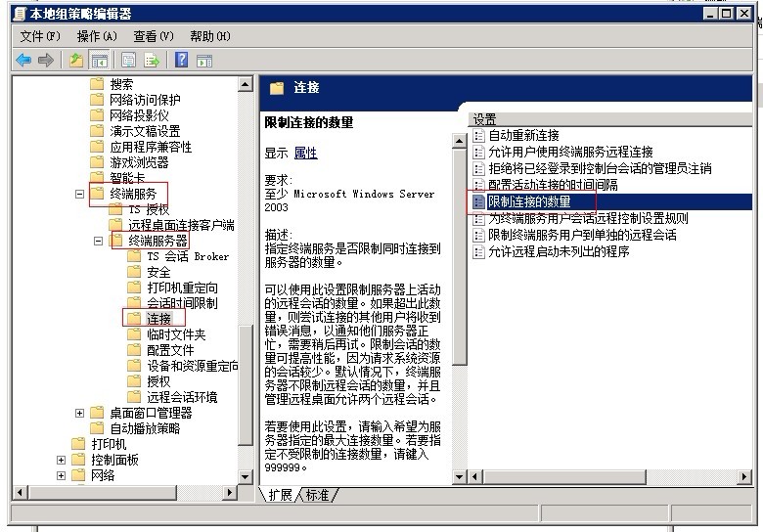Screen dimensions: 763x532
Task: Click the Up one level folder icon
Action: [x=76, y=61]
